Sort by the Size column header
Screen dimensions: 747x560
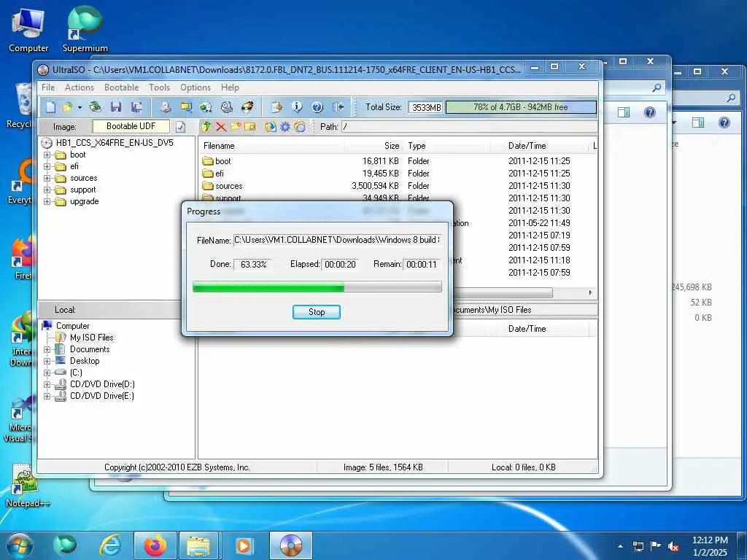coord(374,146)
